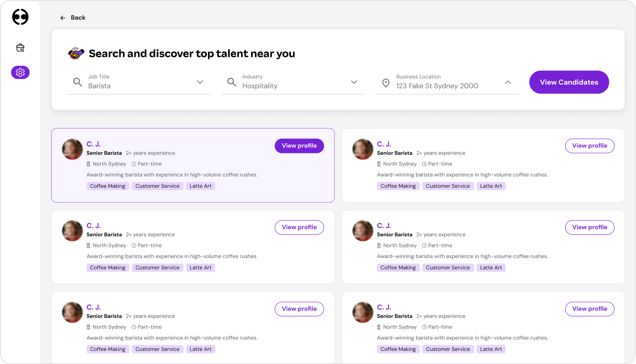
Task: Click first candidate's avatar photo
Action: coord(72,149)
